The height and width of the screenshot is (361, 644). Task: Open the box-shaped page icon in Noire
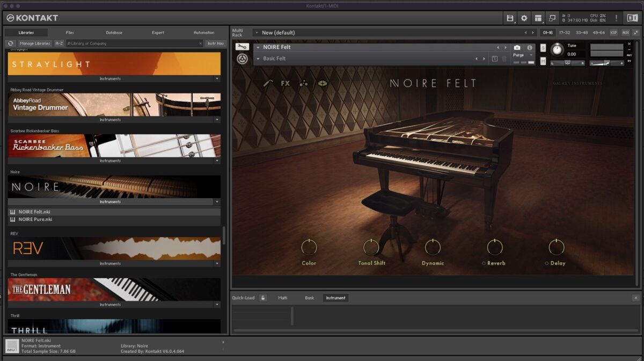tap(322, 83)
